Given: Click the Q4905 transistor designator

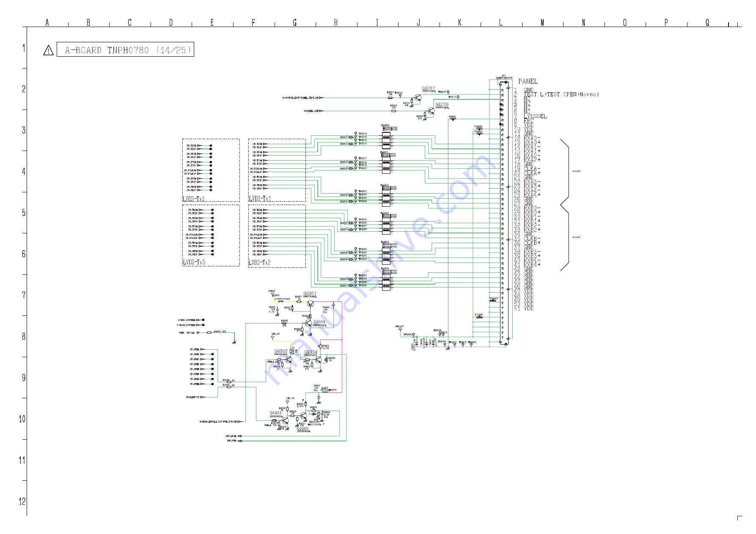Looking at the screenshot, I should [302, 428].
